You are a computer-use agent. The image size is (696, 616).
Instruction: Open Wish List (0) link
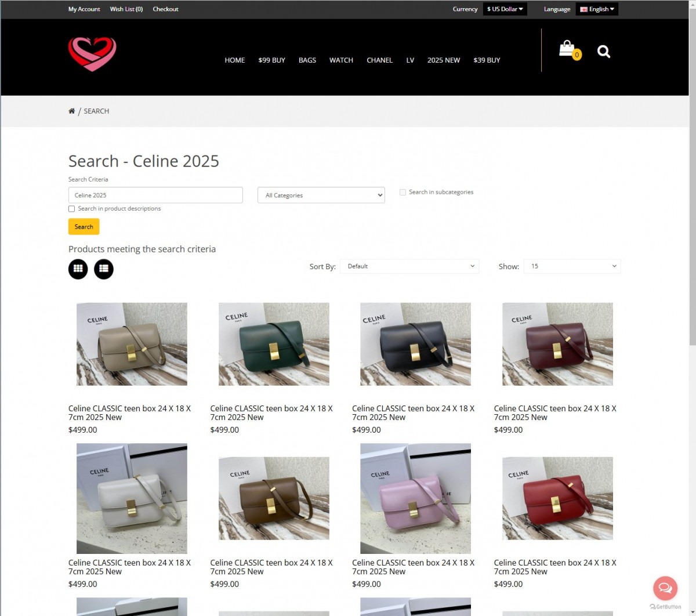tap(126, 9)
